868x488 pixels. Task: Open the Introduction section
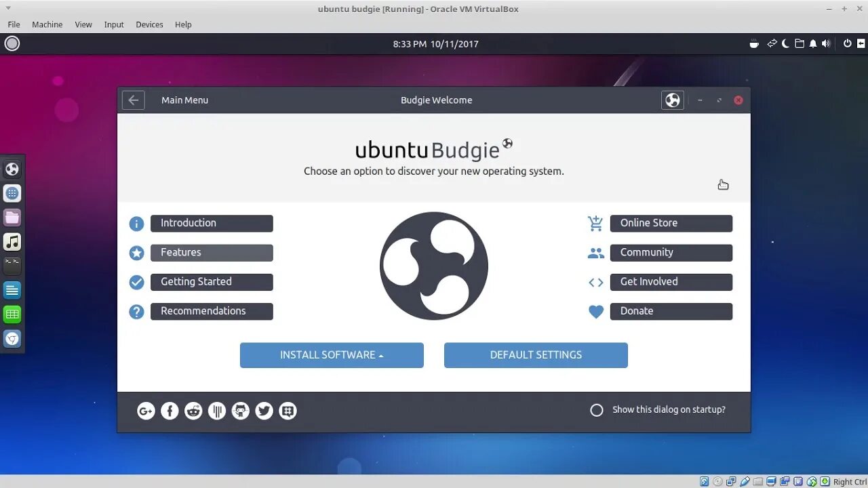pos(212,224)
